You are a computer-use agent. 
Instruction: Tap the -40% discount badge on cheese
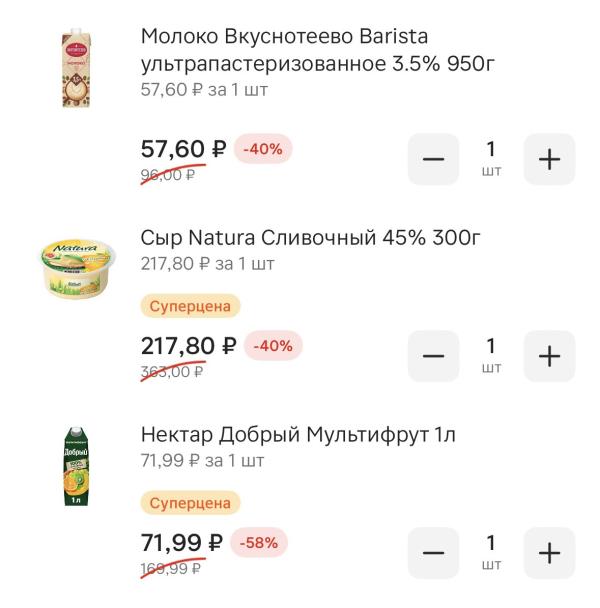(x=273, y=346)
